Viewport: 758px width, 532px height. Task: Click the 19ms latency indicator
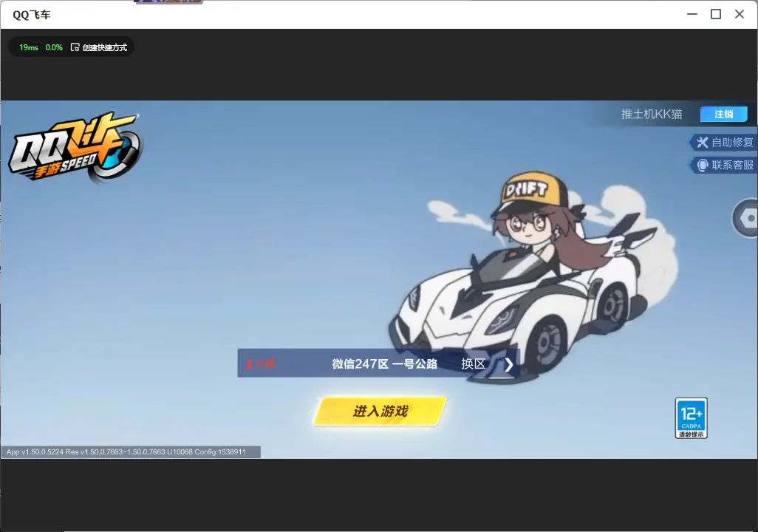(29, 47)
